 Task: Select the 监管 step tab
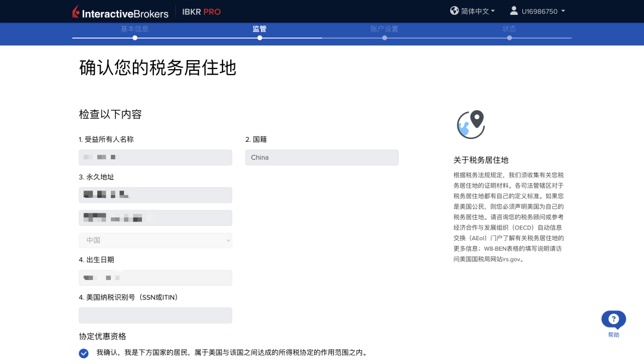(x=259, y=29)
